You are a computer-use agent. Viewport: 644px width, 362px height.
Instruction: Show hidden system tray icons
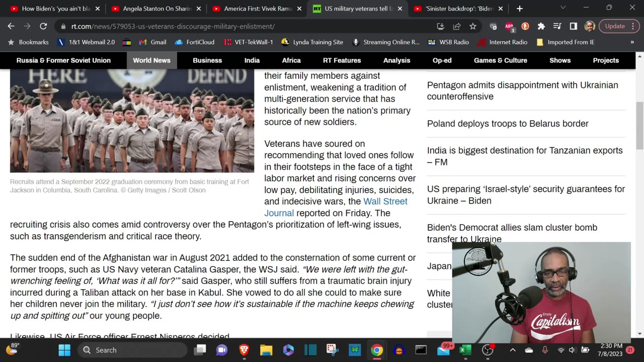point(513,350)
